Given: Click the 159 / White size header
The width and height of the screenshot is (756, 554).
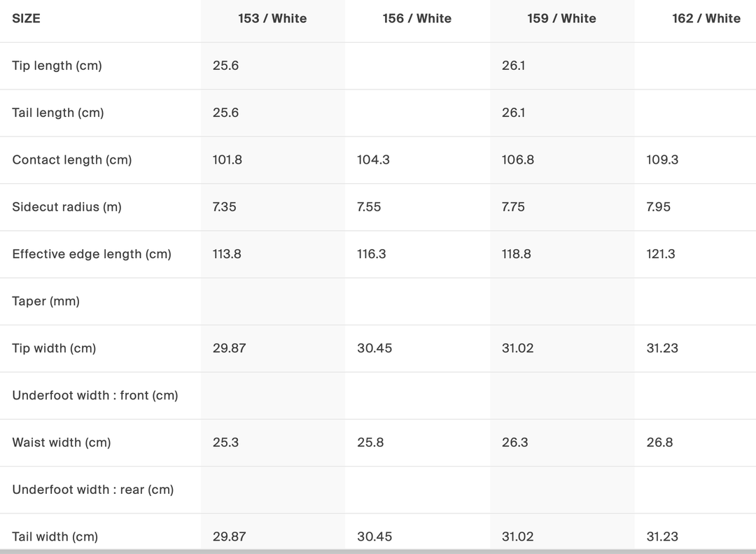Looking at the screenshot, I should click(561, 19).
